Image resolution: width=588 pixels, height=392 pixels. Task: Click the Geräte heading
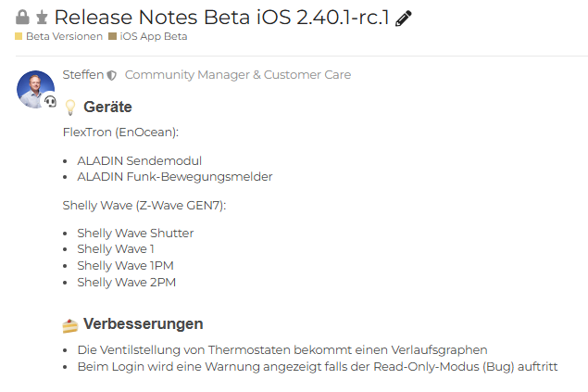[x=107, y=107]
